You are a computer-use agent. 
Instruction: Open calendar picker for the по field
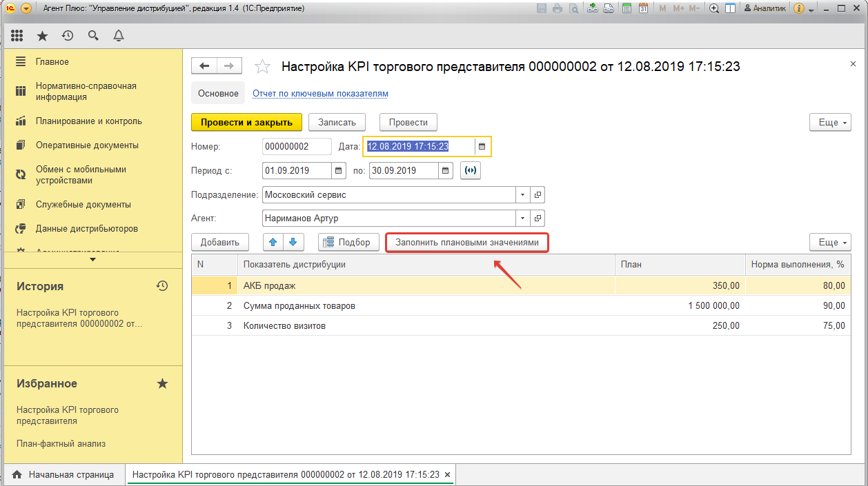(x=446, y=170)
